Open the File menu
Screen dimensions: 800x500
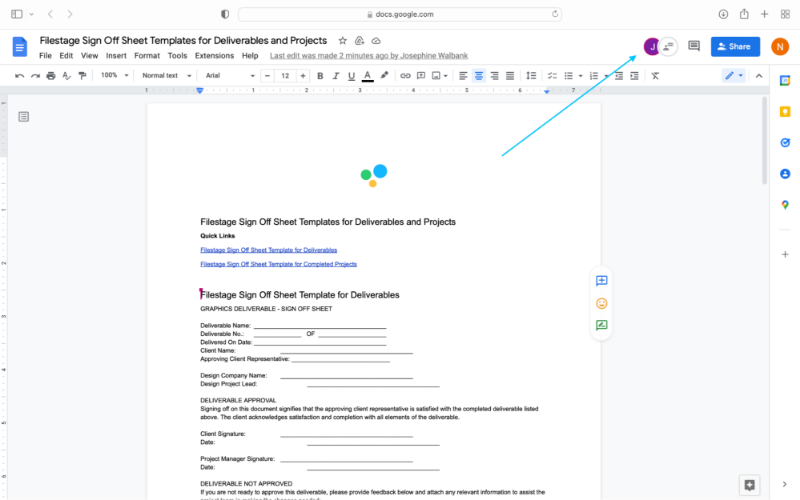point(45,56)
